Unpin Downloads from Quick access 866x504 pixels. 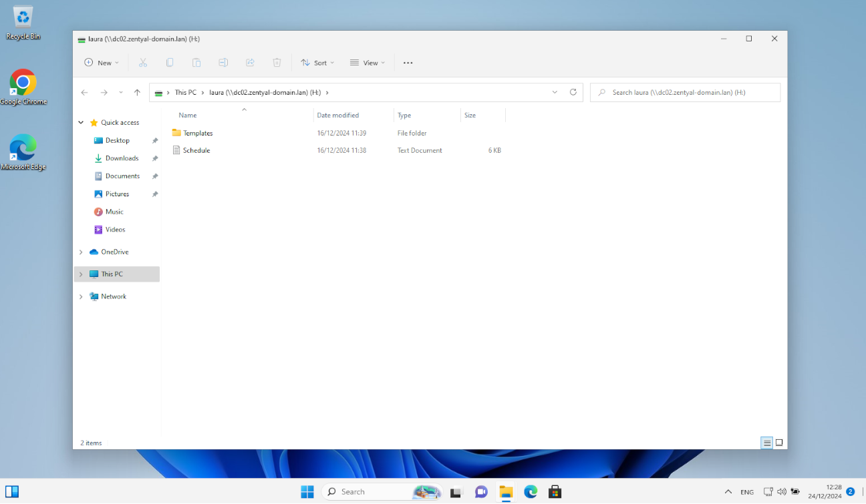click(x=154, y=158)
